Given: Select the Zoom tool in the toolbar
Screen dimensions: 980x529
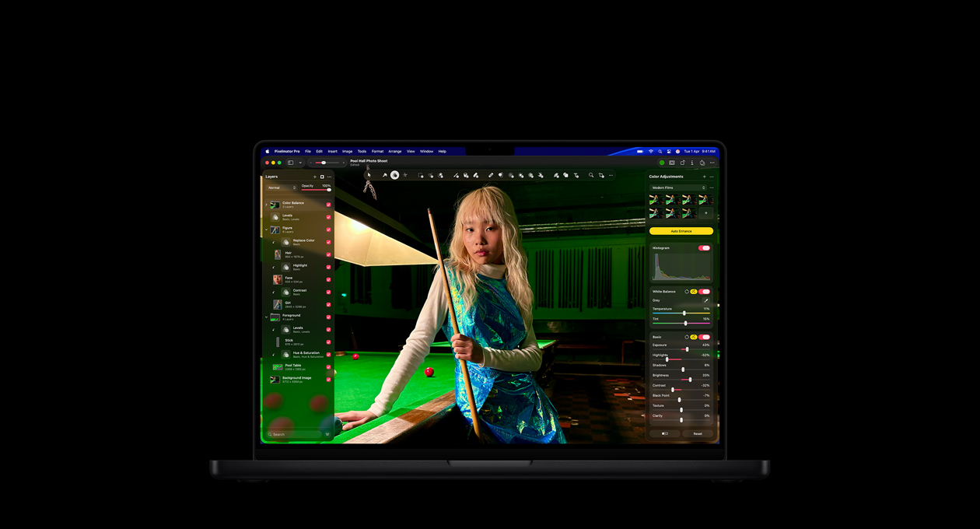Looking at the screenshot, I should 591,175.
